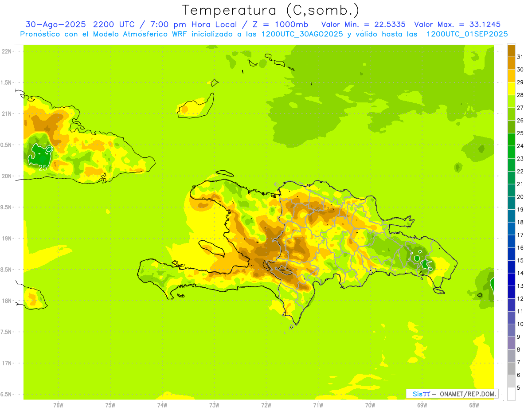532x411 pixels.
Task: Click the valid-until time '1200UTC_01SEP2025'
Action: click(x=467, y=34)
